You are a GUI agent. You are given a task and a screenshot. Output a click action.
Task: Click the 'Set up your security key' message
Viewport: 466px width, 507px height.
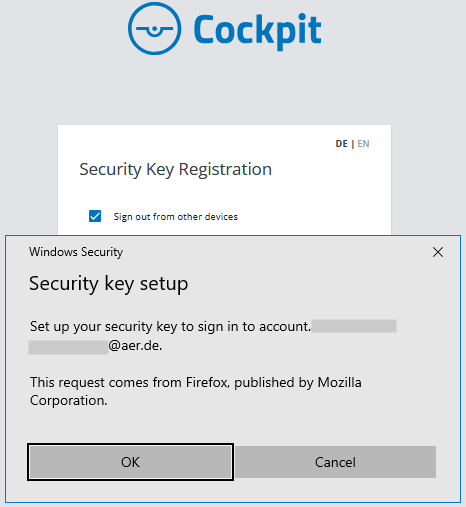coord(170,326)
